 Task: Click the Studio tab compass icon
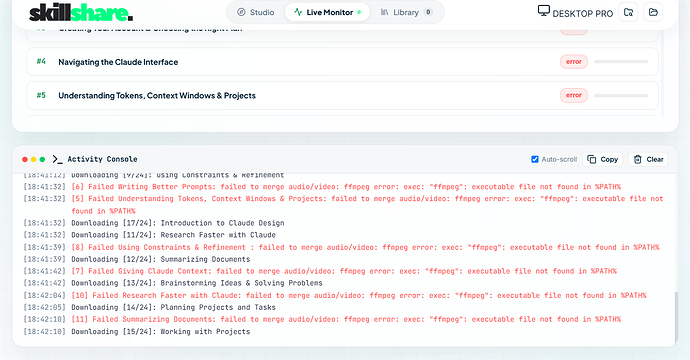241,12
